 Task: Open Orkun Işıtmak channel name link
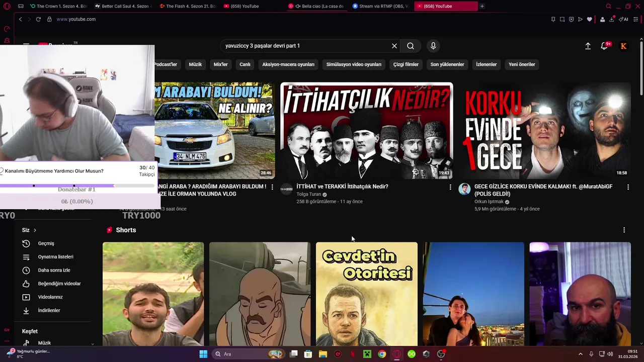tap(489, 202)
